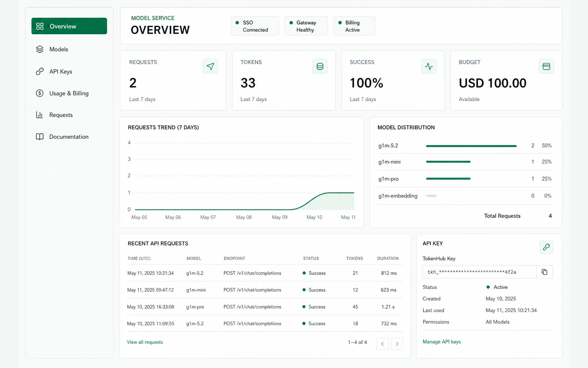This screenshot has height=368, width=588.
Task: Click the key icon in API Key panel
Action: pyautogui.click(x=546, y=247)
